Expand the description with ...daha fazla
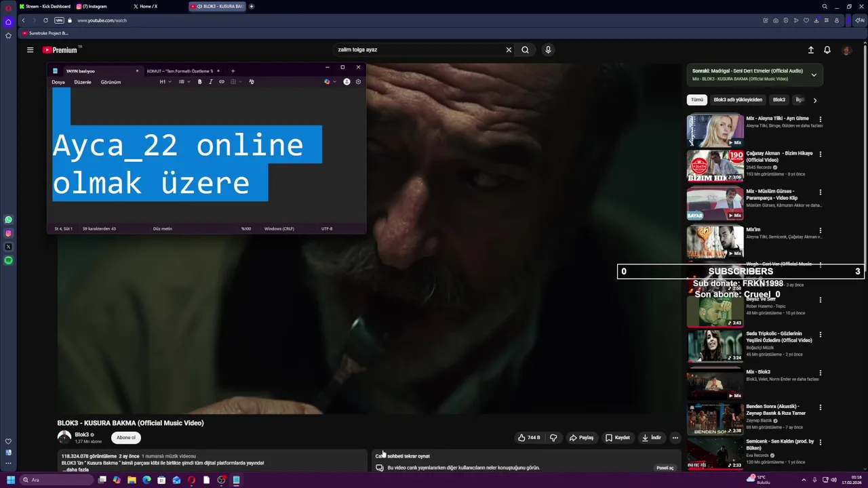This screenshot has height=488, width=868. pos(75,470)
